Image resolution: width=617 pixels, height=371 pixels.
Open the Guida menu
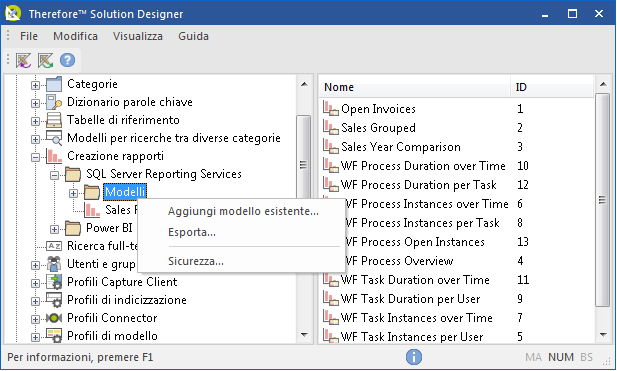click(194, 36)
